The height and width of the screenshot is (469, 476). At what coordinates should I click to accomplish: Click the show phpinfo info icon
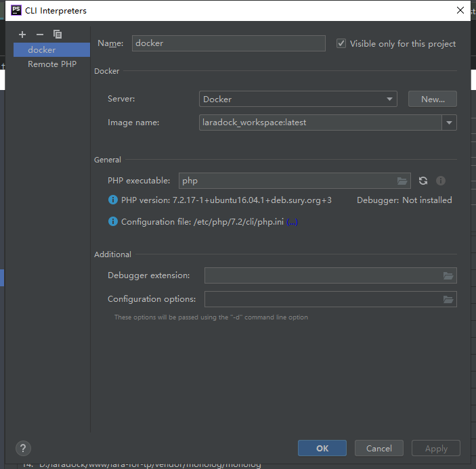pos(441,181)
